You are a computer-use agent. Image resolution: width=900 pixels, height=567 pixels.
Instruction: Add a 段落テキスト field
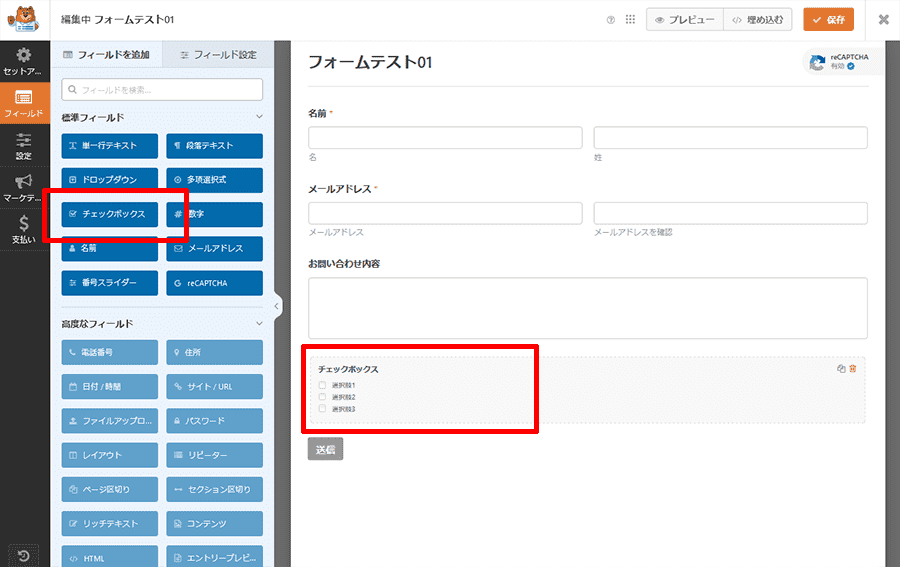215,146
